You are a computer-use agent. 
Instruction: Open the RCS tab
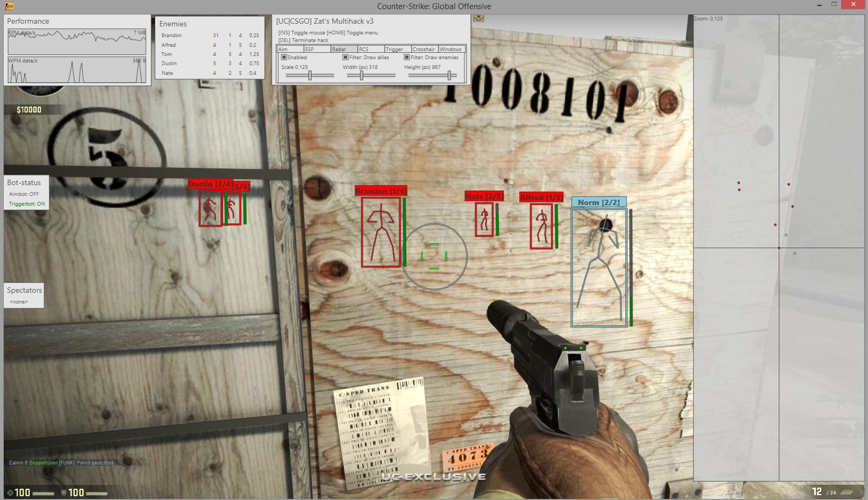click(371, 49)
